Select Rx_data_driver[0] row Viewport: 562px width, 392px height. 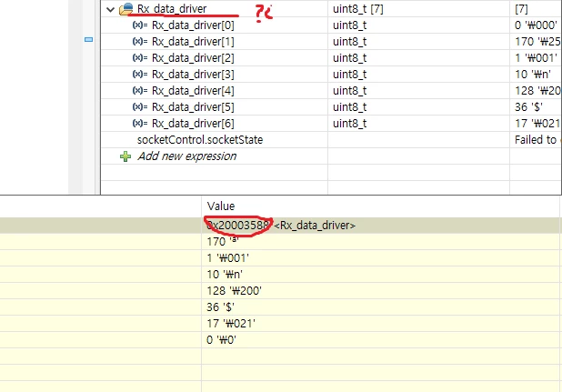click(x=331, y=25)
